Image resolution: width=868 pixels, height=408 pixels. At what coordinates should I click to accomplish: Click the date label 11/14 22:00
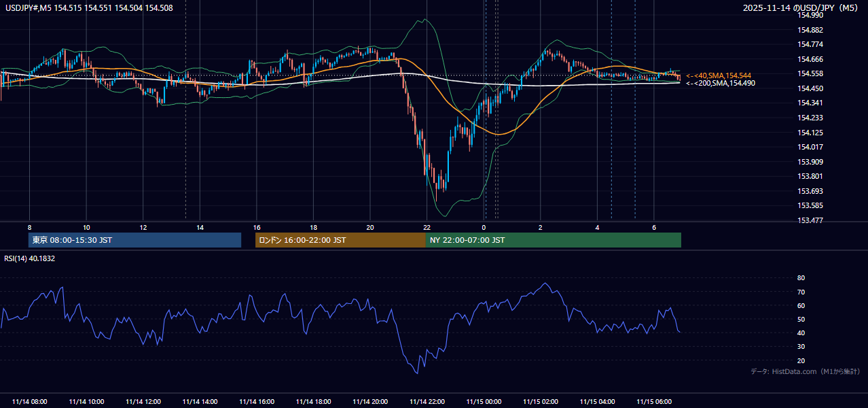(x=427, y=402)
